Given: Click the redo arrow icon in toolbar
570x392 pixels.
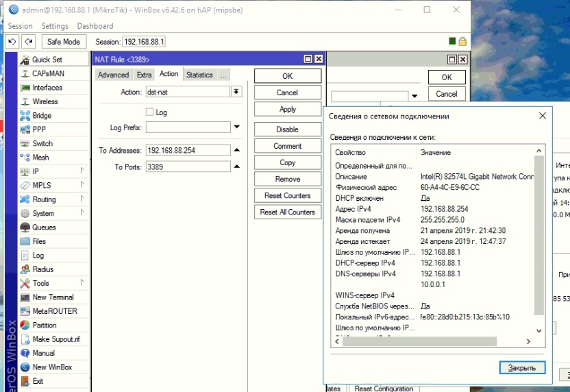Looking at the screenshot, I should (29, 41).
